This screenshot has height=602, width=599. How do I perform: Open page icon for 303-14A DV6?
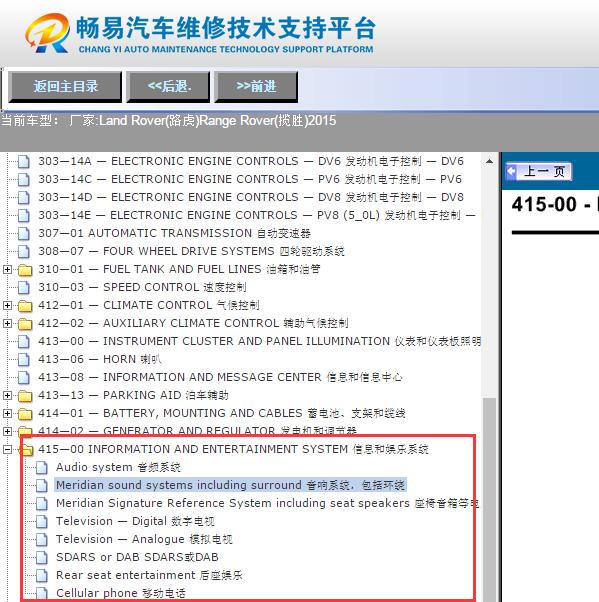[x=24, y=162]
